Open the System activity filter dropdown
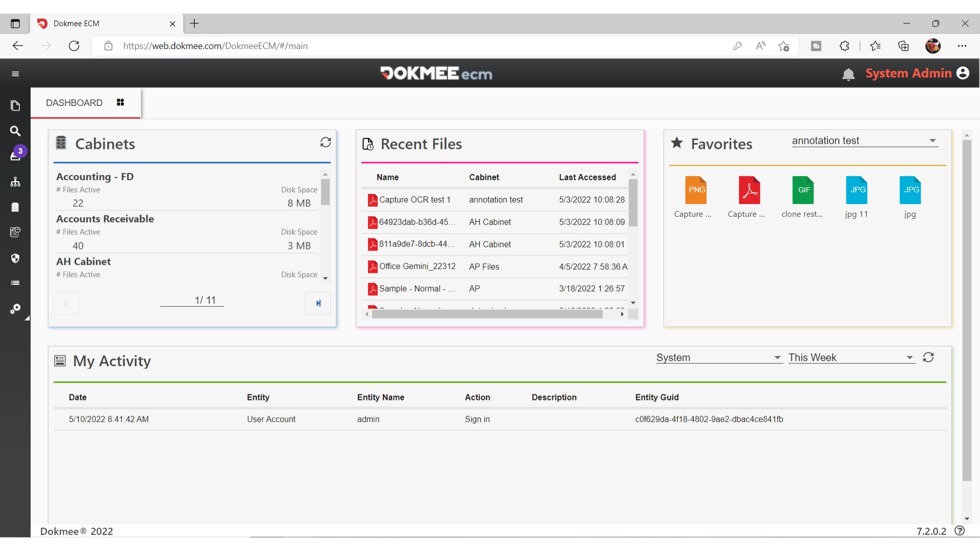This screenshot has width=980, height=551. (x=719, y=358)
